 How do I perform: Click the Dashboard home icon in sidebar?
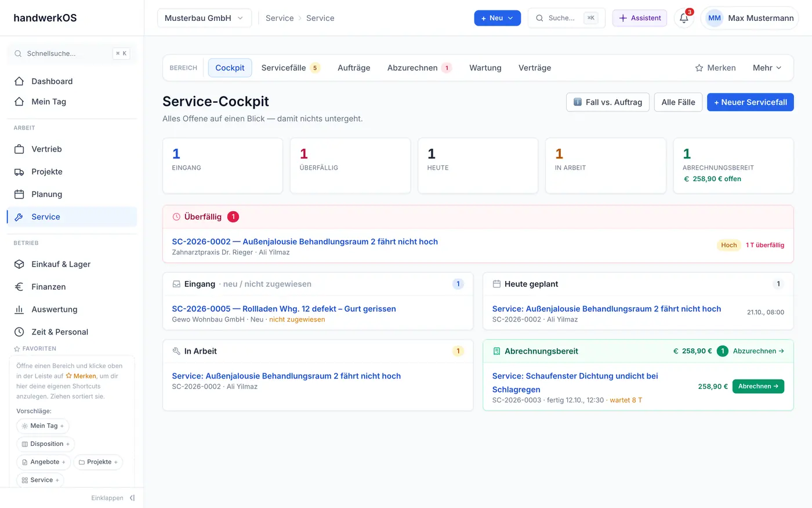click(19, 81)
